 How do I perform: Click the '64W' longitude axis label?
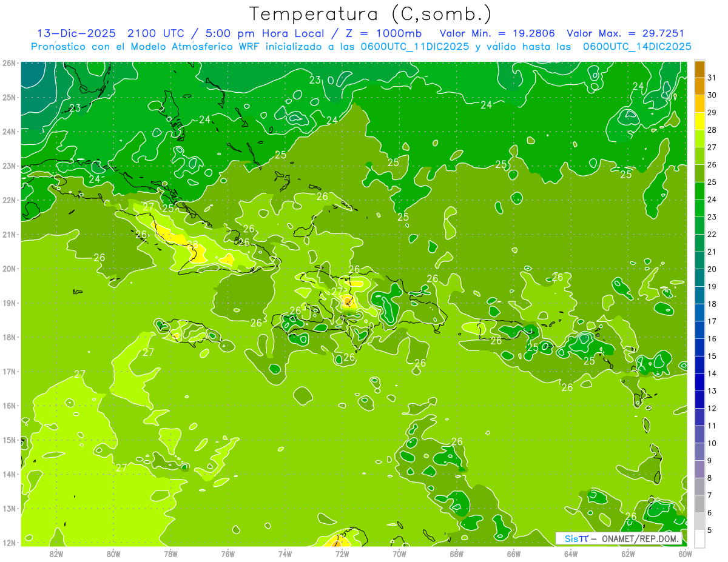(x=571, y=554)
